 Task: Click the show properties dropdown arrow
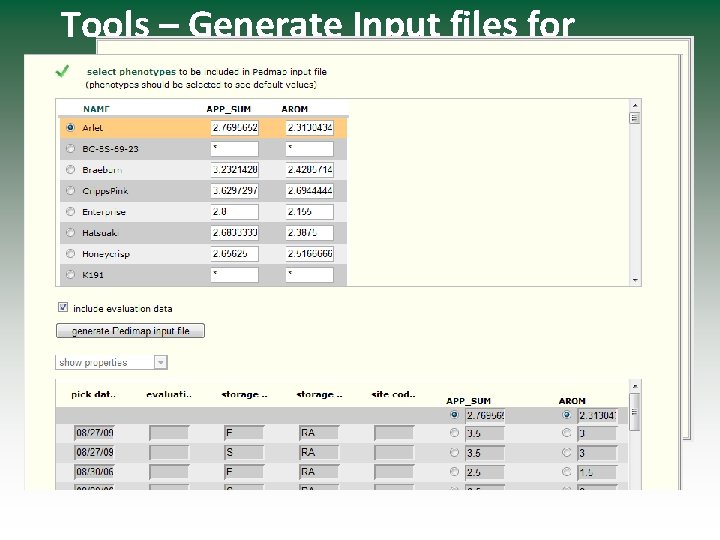tap(160, 362)
